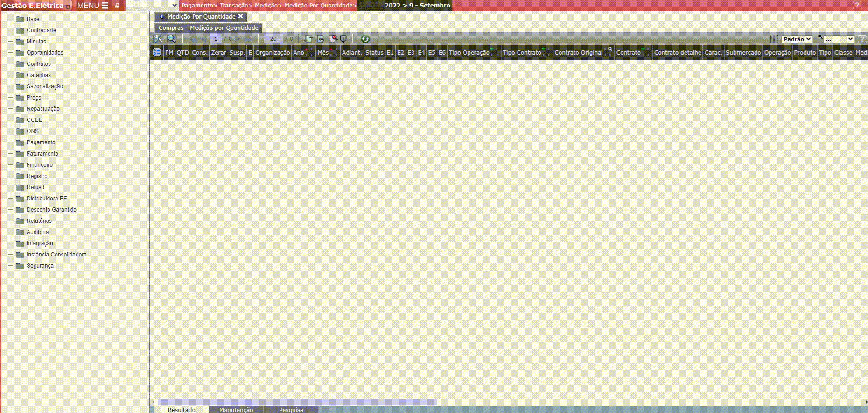Click the question mark help icon at top right

857,6
